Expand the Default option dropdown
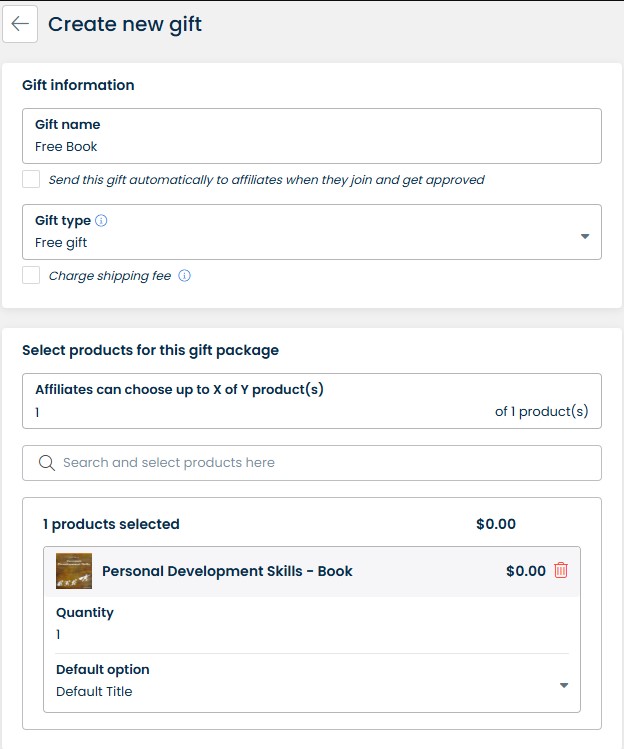This screenshot has width=624, height=749. 564,685
